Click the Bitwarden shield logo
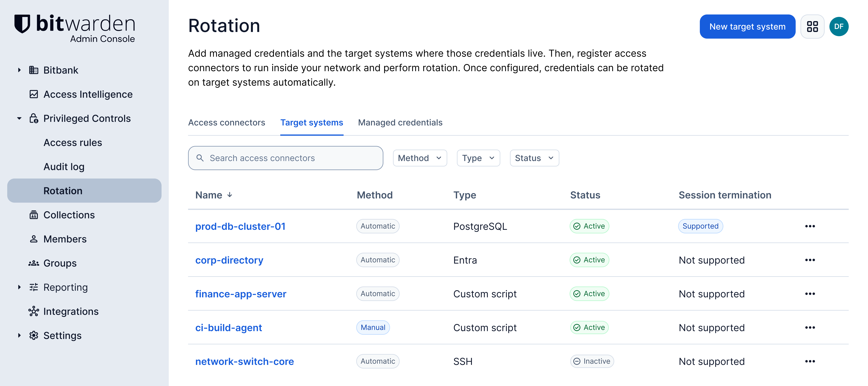This screenshot has width=868, height=386. 22,24
